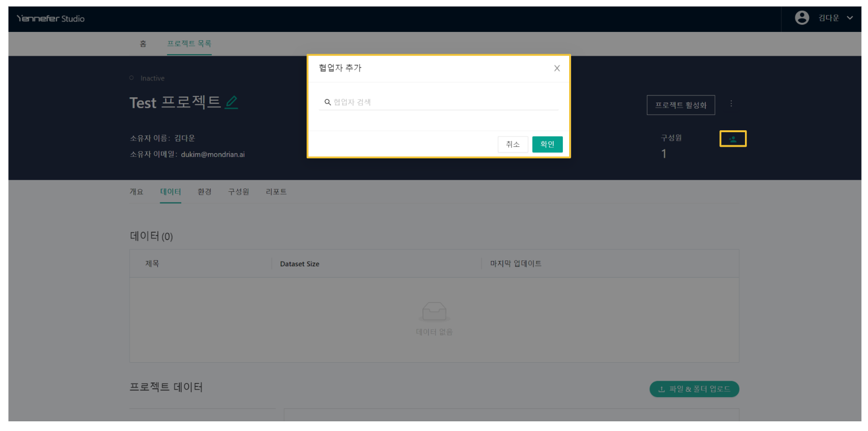Image resolution: width=868 pixels, height=431 pixels.
Task: Click the add member person icon
Action: pyautogui.click(x=732, y=139)
